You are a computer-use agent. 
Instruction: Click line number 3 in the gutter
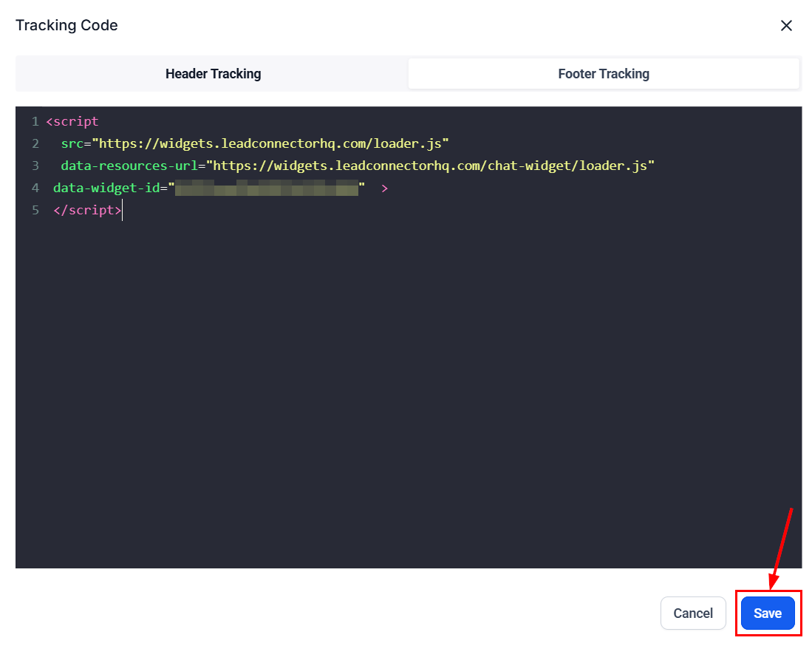(x=35, y=166)
